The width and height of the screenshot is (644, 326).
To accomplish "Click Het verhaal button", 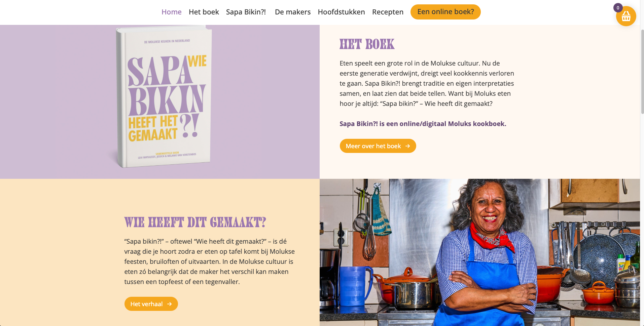I will coord(151,304).
